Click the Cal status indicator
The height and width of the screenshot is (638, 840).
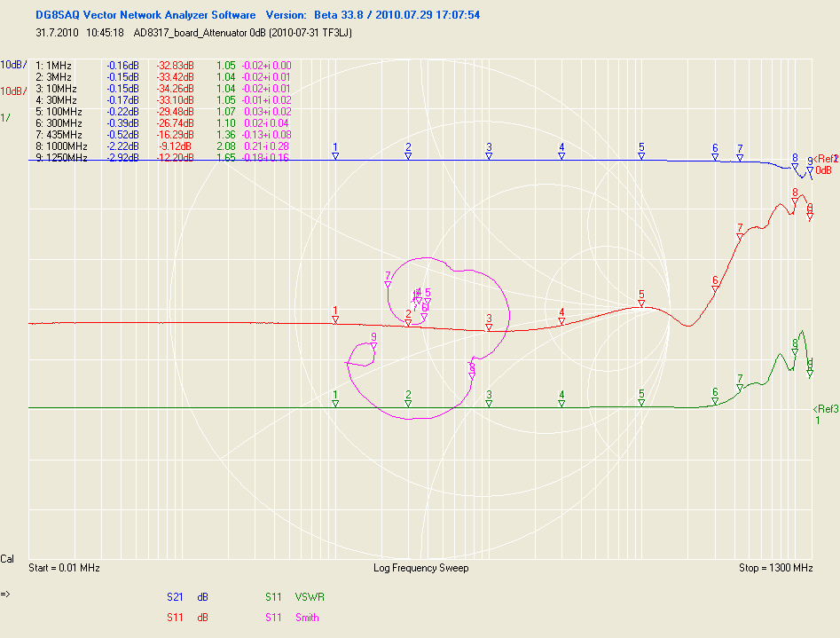click(7, 559)
